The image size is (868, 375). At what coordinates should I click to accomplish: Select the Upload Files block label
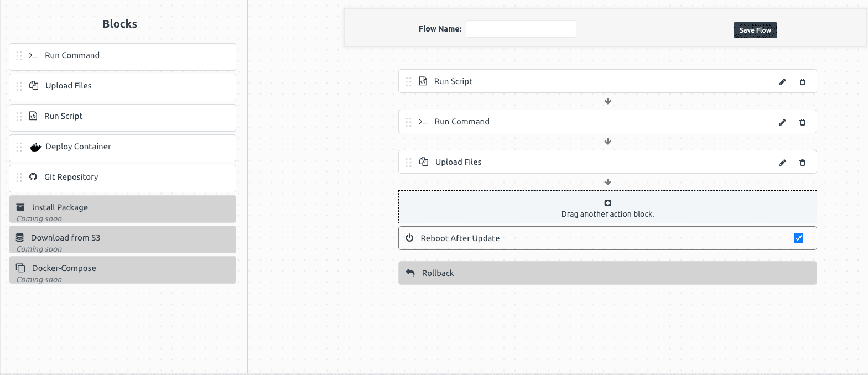point(69,86)
